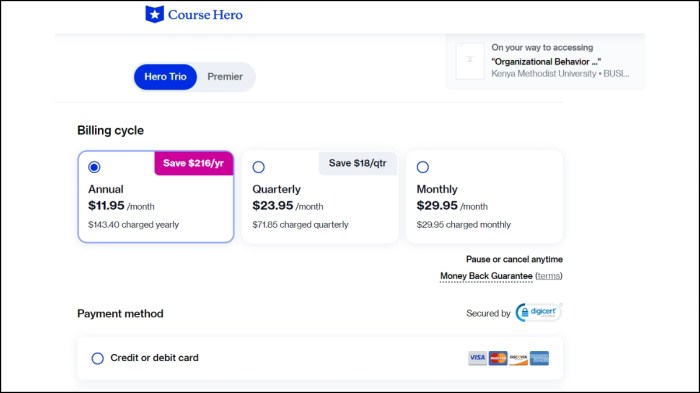This screenshot has width=700, height=393.
Task: Select the Annual billing radio button
Action: pos(94,167)
